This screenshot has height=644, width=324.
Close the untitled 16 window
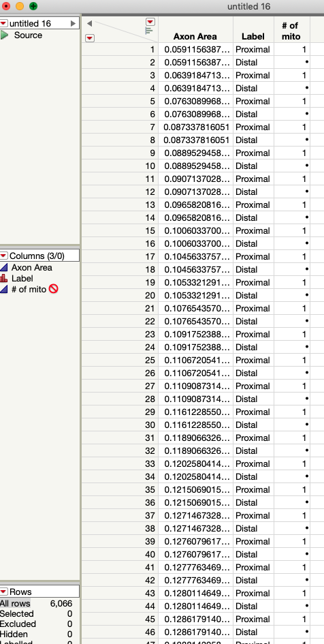click(x=6, y=6)
